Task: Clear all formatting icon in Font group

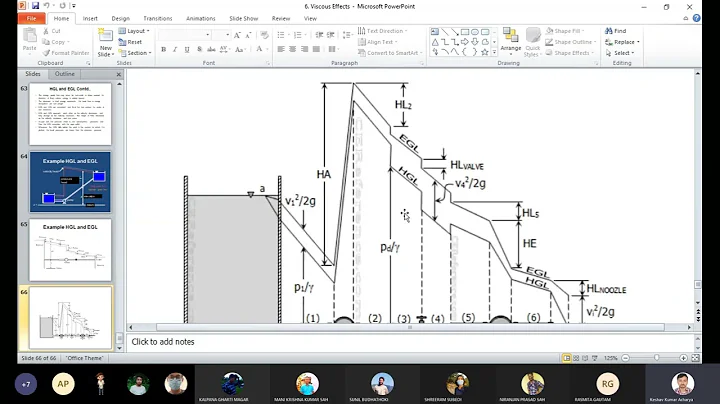Action: click(264, 35)
